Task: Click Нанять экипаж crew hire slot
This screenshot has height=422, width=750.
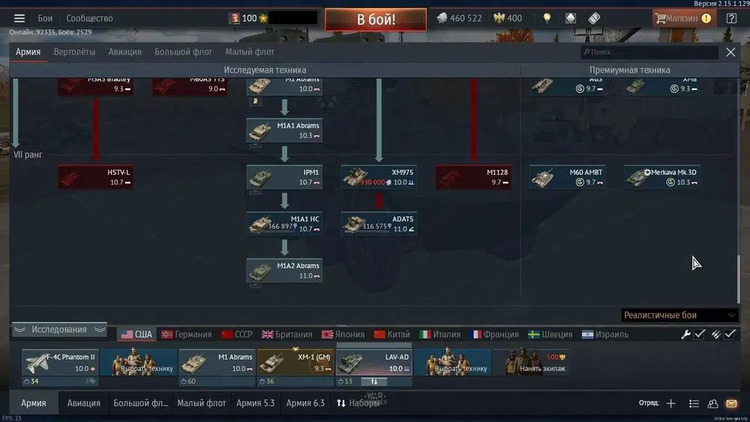Action: (531, 363)
